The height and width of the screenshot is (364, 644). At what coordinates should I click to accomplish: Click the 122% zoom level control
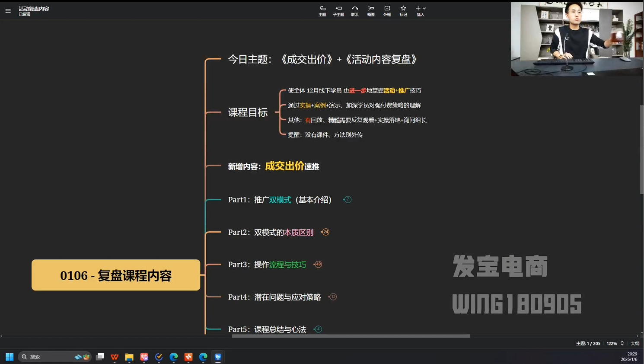612,343
